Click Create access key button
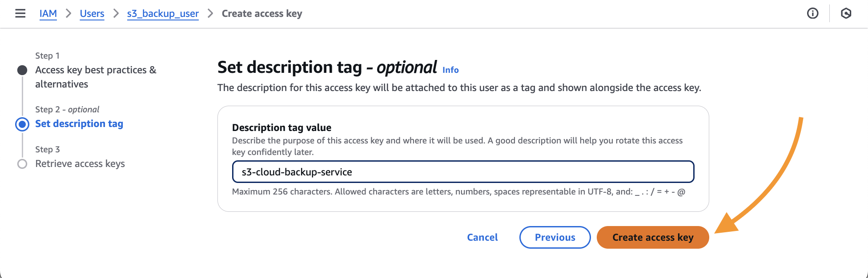This screenshot has height=278, width=868. click(x=653, y=237)
